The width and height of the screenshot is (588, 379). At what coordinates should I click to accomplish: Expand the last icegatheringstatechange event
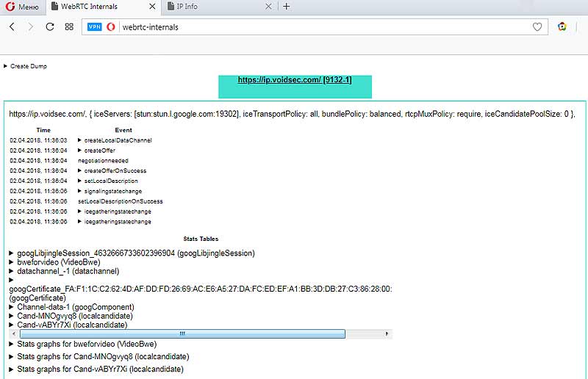pos(115,222)
